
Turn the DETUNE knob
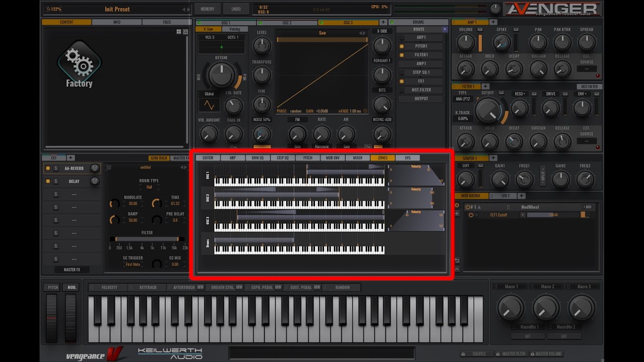[221, 75]
